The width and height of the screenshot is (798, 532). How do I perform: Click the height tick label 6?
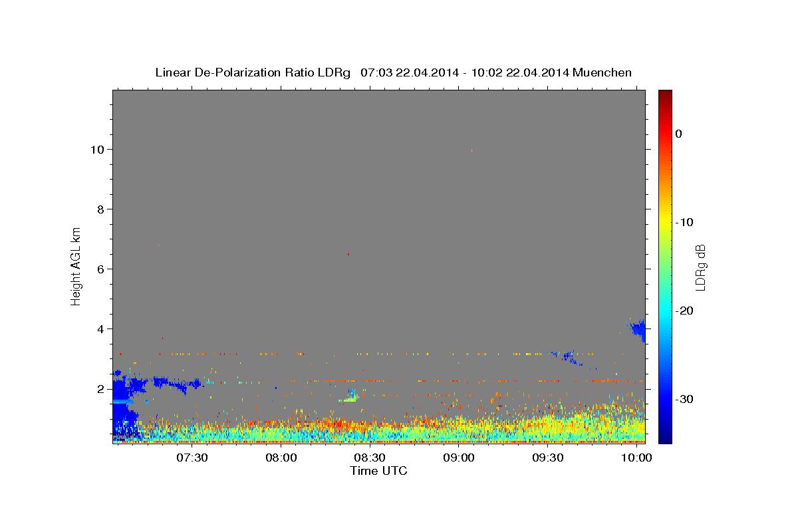(102, 269)
